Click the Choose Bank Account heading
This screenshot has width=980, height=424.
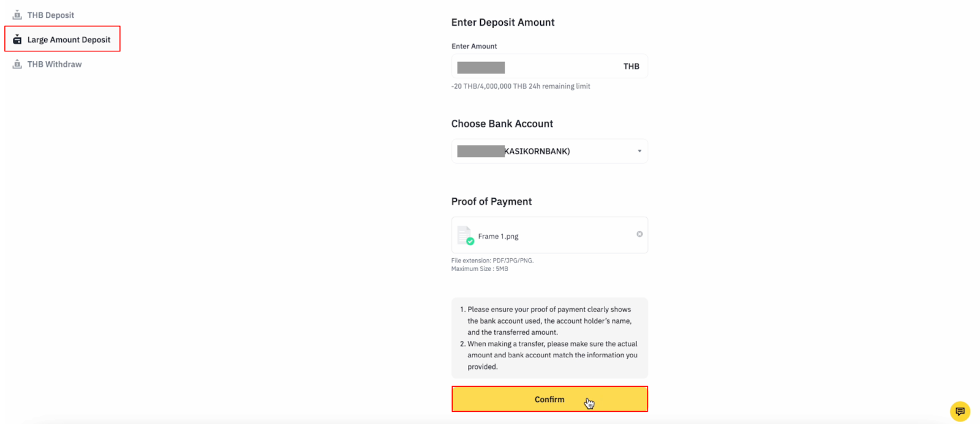502,124
